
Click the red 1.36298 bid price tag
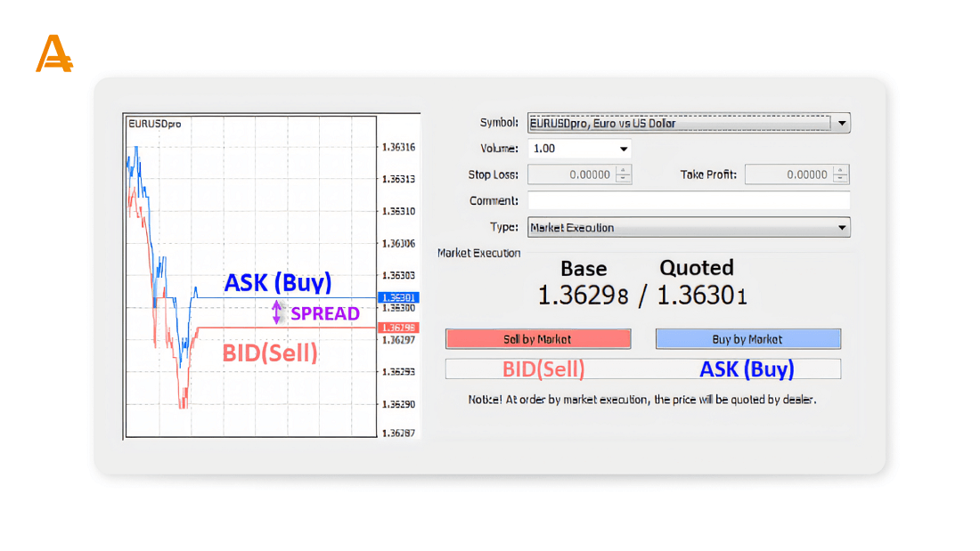(x=396, y=328)
